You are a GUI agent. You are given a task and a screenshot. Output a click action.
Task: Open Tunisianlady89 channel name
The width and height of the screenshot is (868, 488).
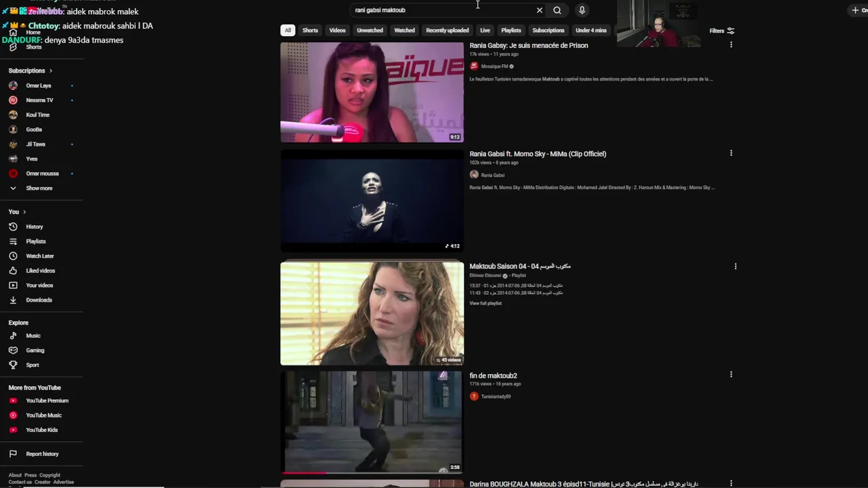click(496, 396)
